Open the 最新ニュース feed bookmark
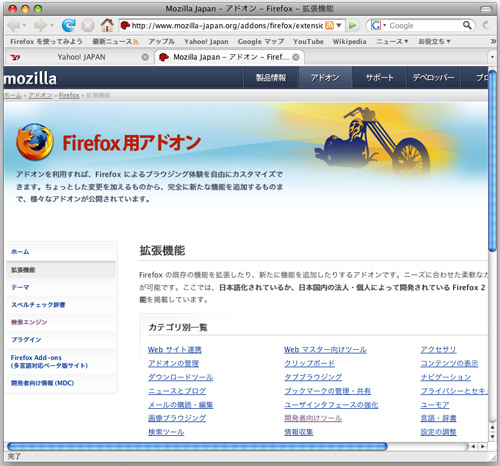This screenshot has height=466, width=500. [x=115, y=41]
